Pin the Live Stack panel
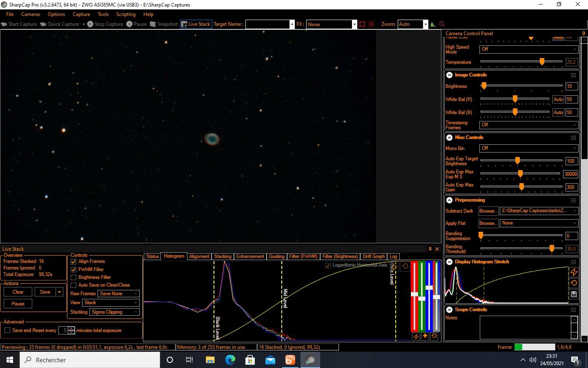This screenshot has width=588, height=368. point(430,249)
